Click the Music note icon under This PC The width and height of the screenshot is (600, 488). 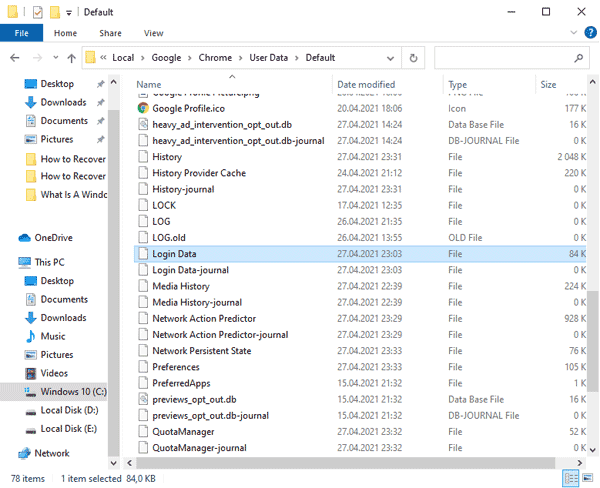tap(30, 336)
